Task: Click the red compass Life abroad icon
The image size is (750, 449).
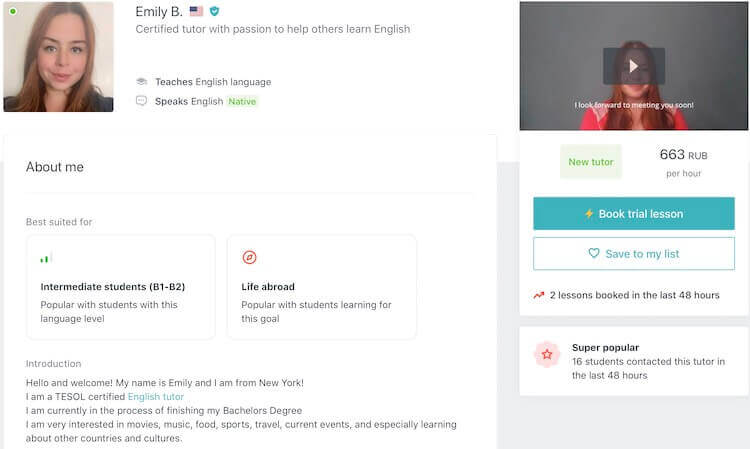Action: point(250,257)
